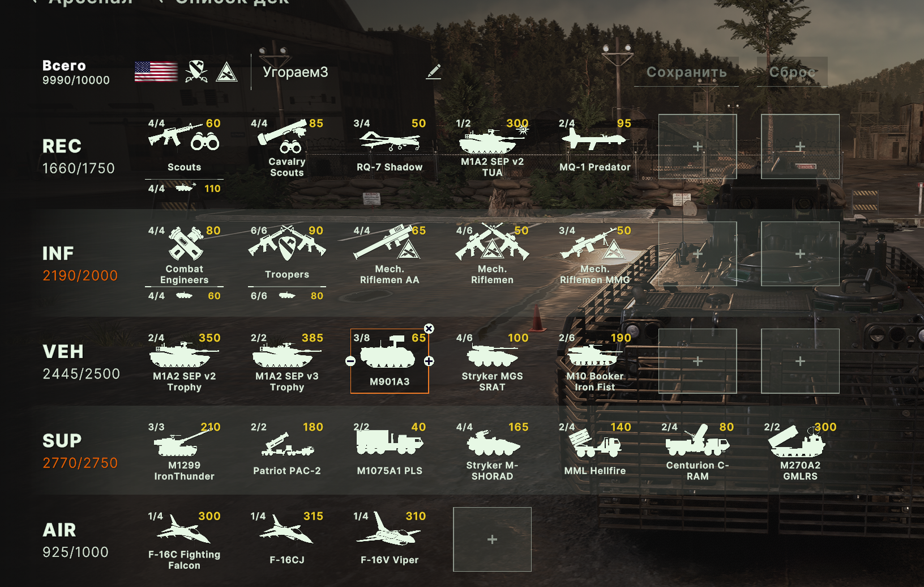Click the pencil icon to rename deck

(434, 72)
